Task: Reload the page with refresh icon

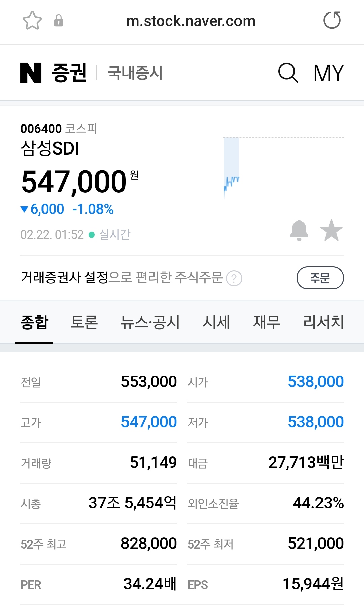Action: click(x=332, y=20)
